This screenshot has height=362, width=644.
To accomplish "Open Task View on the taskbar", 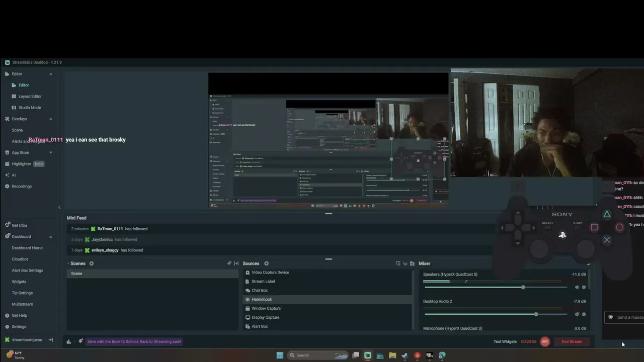I will [x=356, y=355].
